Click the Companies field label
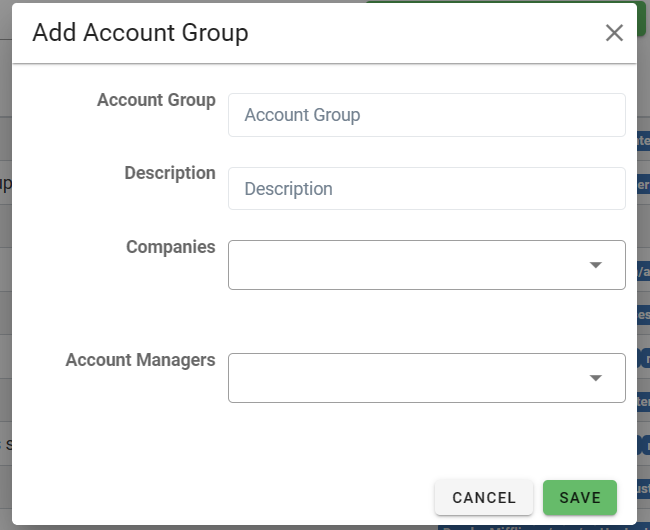 pos(171,246)
